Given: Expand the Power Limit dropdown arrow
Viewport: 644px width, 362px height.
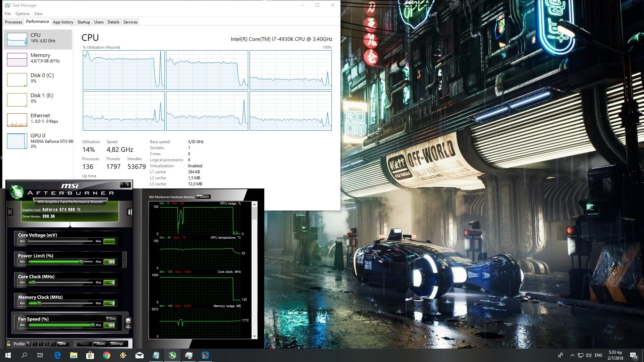Looking at the screenshot, I should point(124,260).
